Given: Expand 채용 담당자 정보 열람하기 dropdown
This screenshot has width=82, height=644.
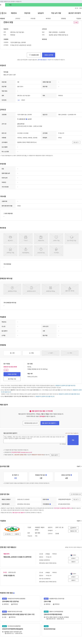Looking at the screenshot, I should (x=50, y=423).
